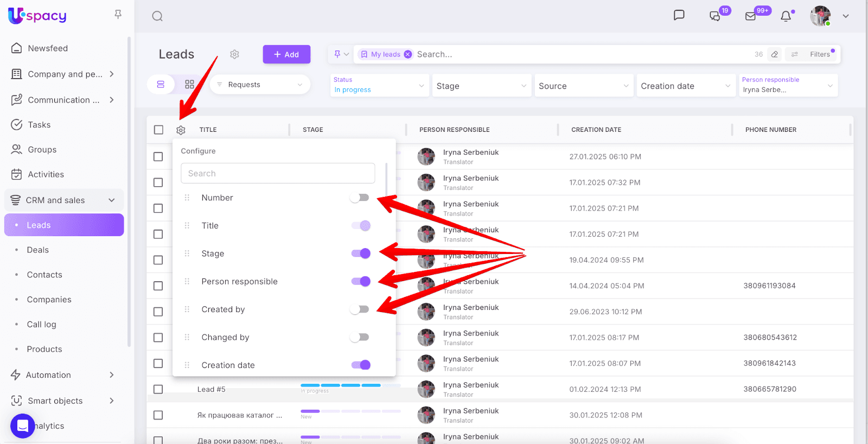
Task: Open the Requests funnel dropdown
Action: click(x=260, y=85)
